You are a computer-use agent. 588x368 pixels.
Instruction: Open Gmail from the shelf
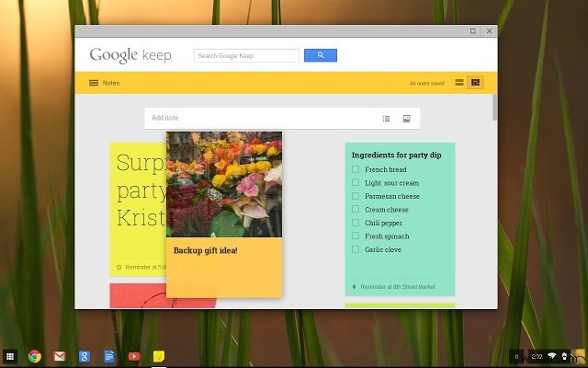pos(59,356)
